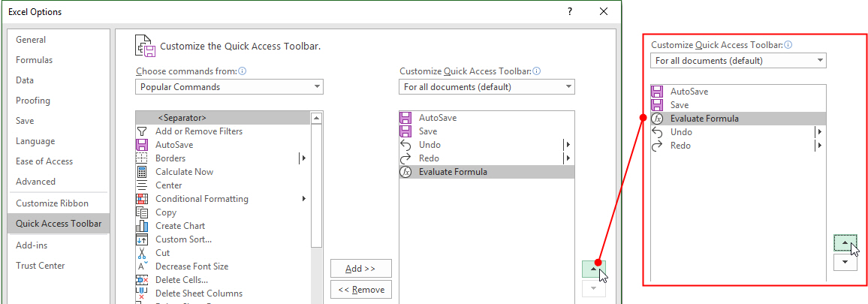Click the commands list scrollbar up arrow
Image resolution: width=868 pixels, height=304 pixels.
pos(317,117)
